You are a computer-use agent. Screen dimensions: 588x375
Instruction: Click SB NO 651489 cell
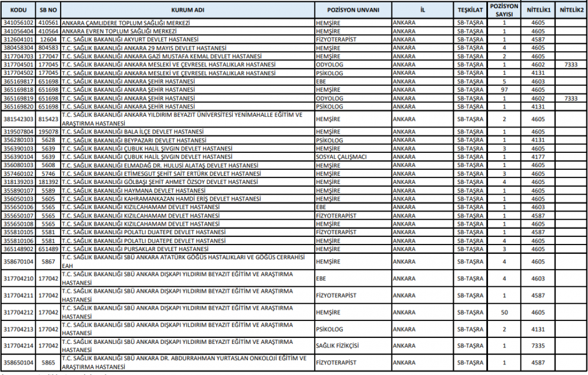(48, 249)
